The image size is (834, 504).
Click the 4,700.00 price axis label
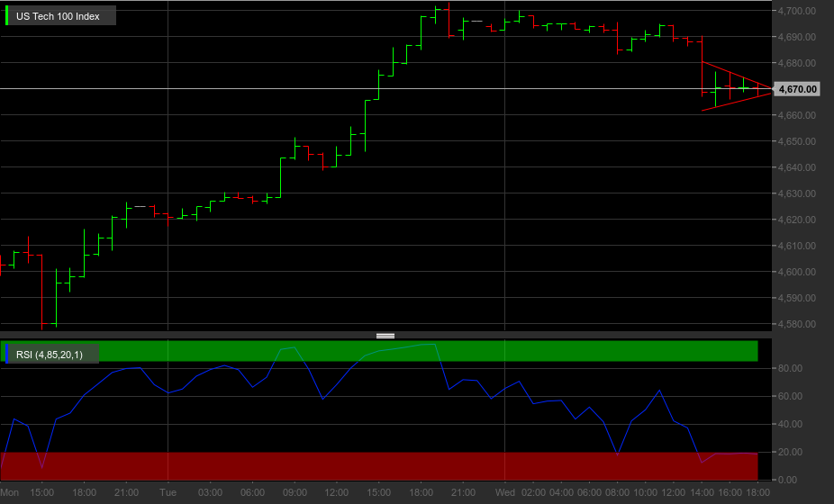click(x=796, y=11)
